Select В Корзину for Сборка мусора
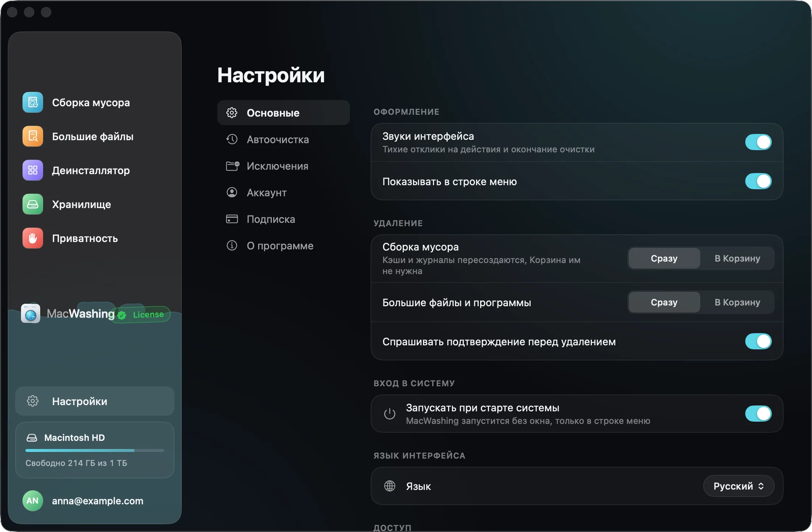The image size is (812, 532). pyautogui.click(x=737, y=258)
